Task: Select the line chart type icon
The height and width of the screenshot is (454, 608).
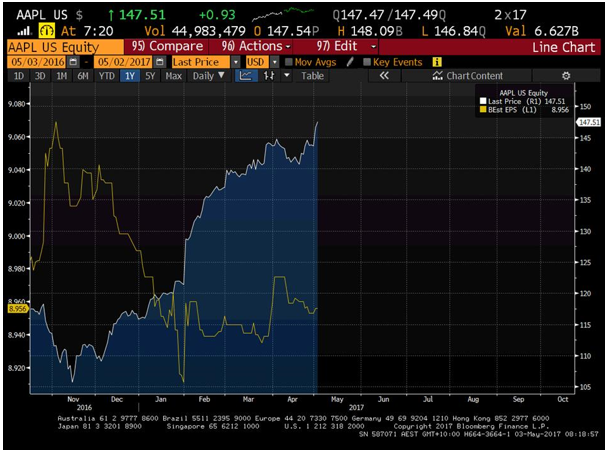Action: 245,76
